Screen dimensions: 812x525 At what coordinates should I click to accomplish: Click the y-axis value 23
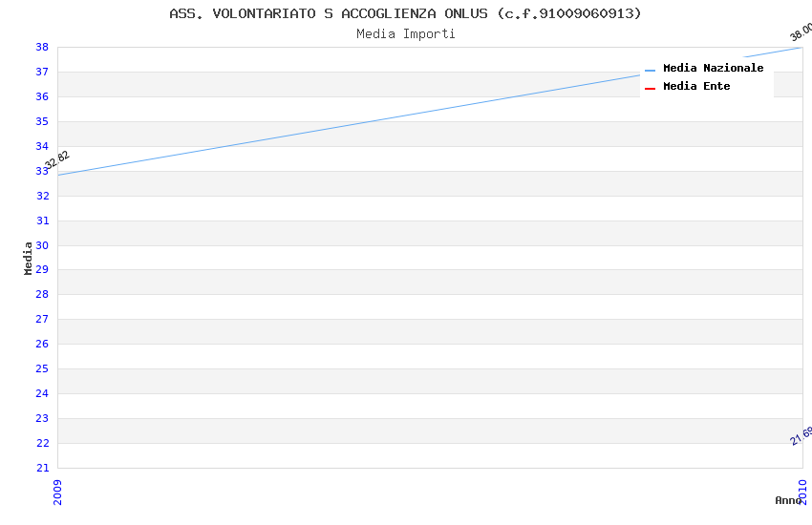42,418
